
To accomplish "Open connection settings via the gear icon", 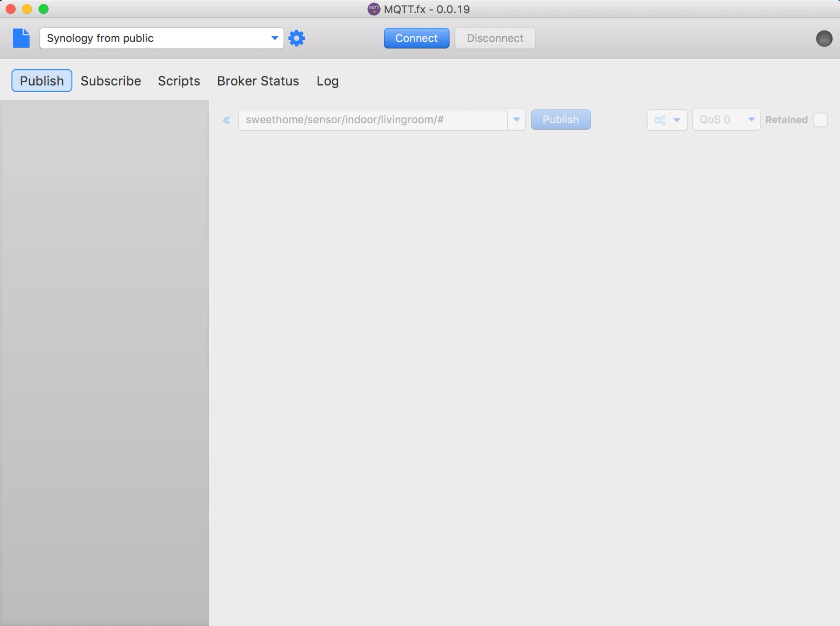I will coord(297,38).
